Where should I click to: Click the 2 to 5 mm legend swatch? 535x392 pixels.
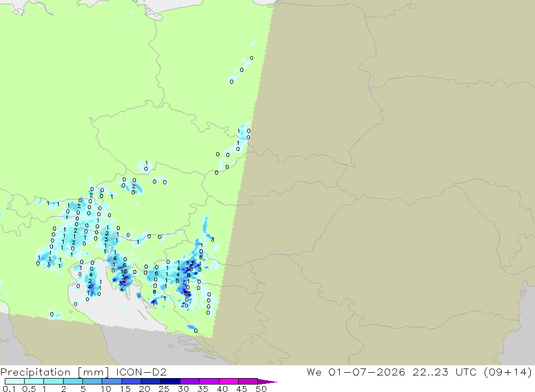(x=73, y=381)
